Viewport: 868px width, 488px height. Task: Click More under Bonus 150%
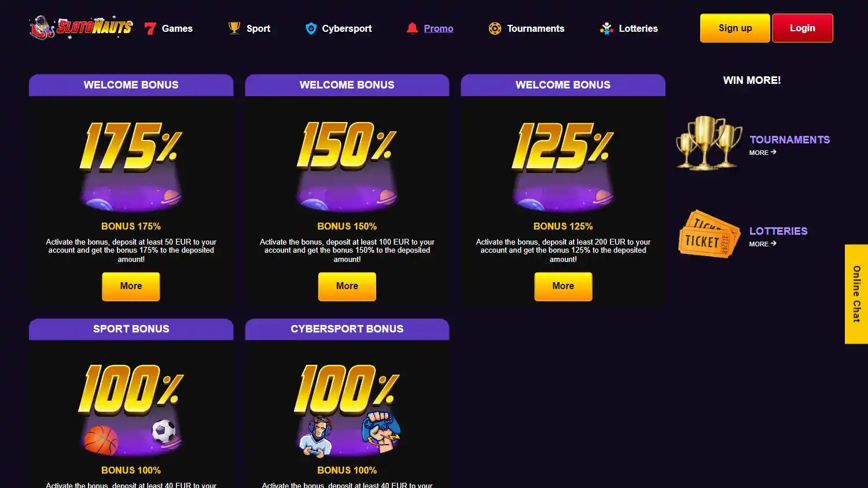pos(347,286)
